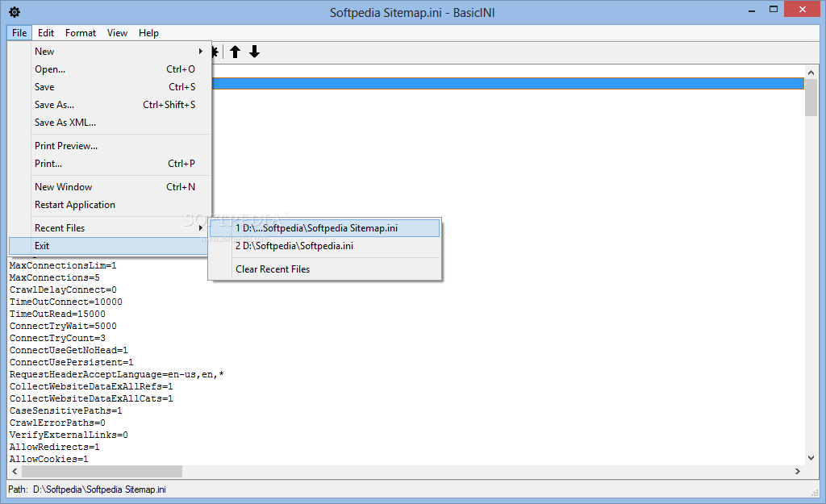Select Save As XML... menu entry
The image size is (826, 504).
point(110,123)
